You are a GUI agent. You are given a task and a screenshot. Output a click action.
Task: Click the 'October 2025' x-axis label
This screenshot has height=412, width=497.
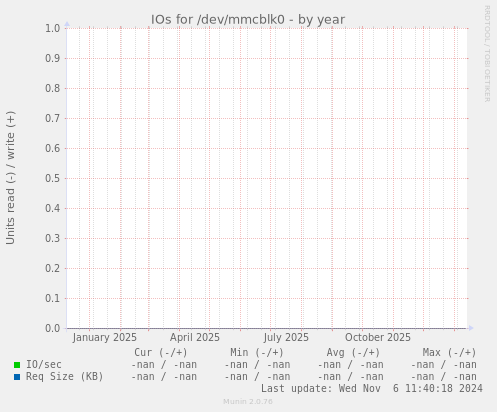[378, 337]
